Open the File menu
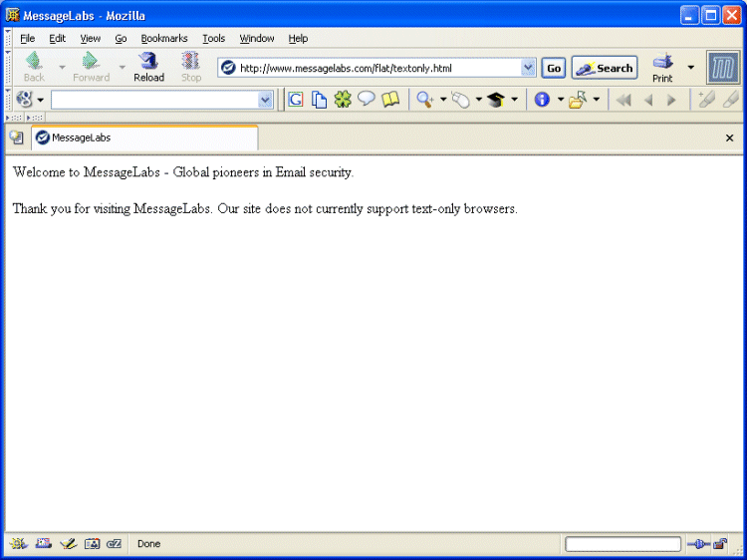The height and width of the screenshot is (560, 747). pos(27,39)
